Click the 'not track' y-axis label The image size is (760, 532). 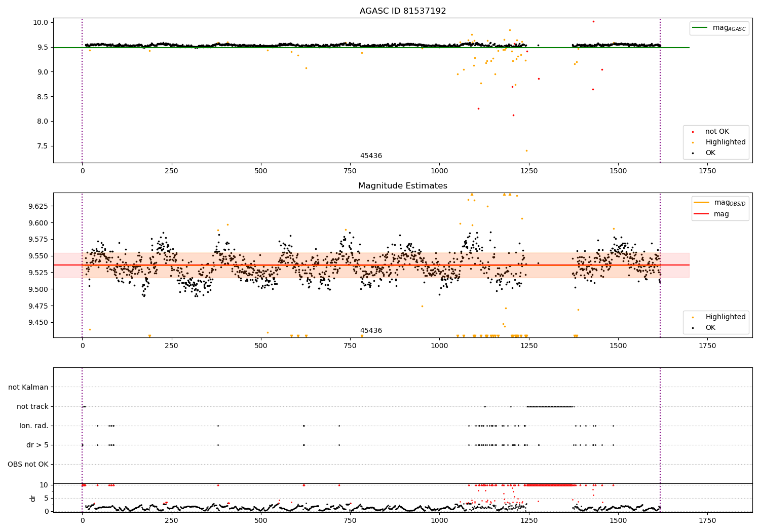32,406
